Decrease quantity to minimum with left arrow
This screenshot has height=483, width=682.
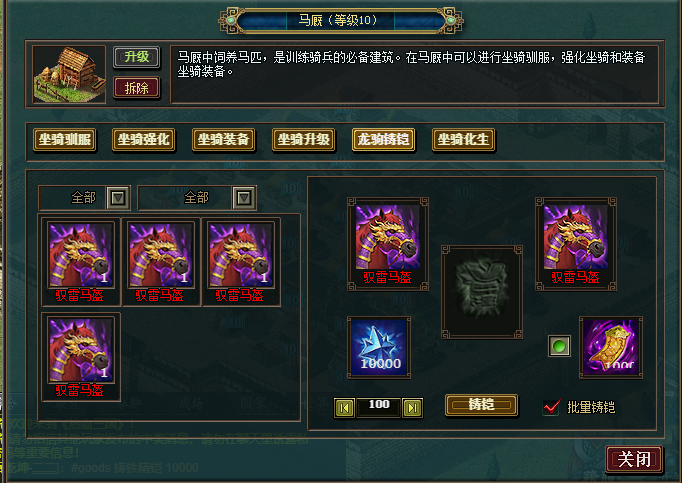click(x=344, y=408)
